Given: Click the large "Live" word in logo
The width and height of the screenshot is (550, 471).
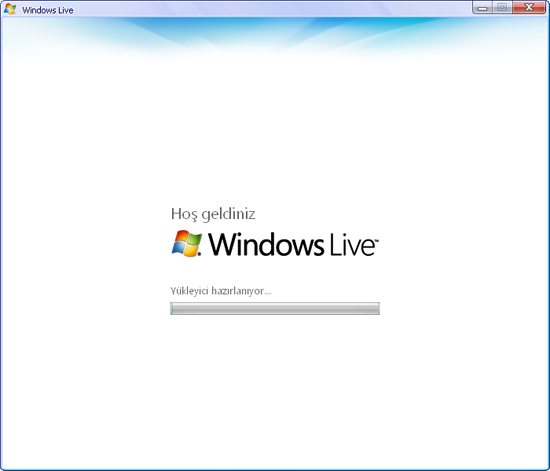Looking at the screenshot, I should 351,244.
